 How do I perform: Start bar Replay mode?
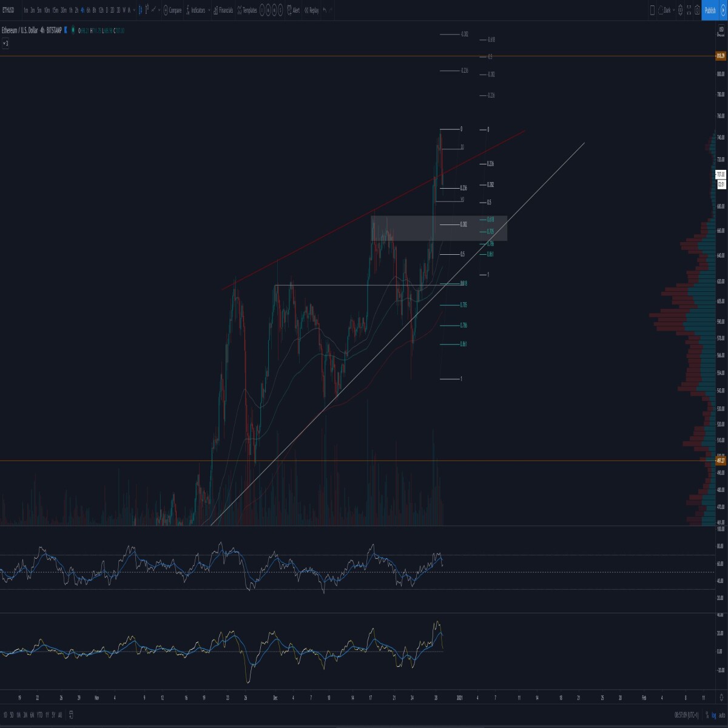[311, 10]
